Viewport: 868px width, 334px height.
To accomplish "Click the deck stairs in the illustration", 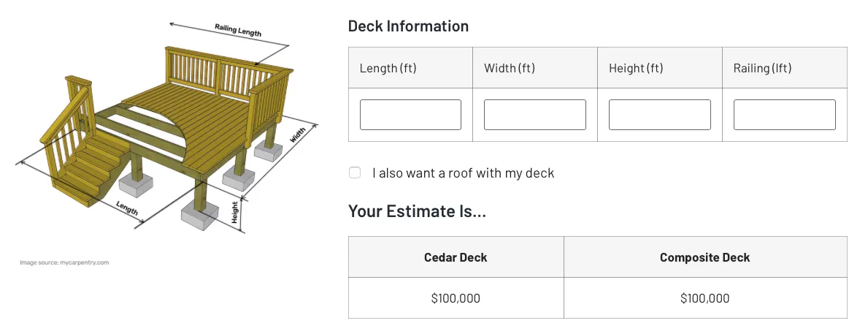I will tap(86, 168).
